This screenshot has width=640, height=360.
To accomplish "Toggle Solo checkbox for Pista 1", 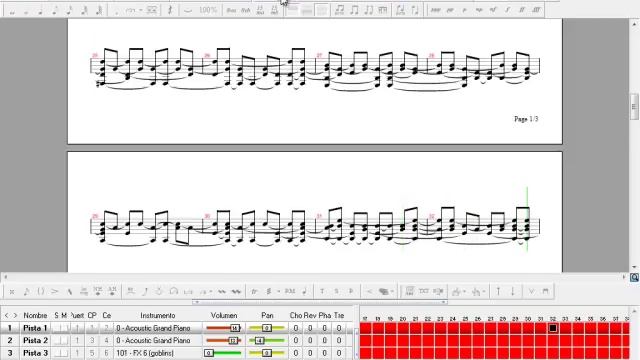I will [x=57, y=328].
